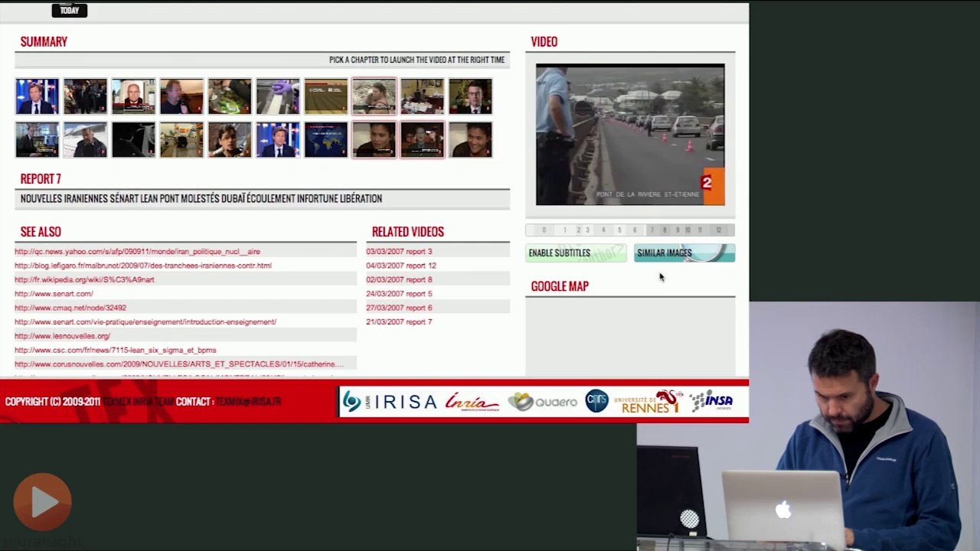
Task: Enable subtitles for the video
Action: click(576, 253)
